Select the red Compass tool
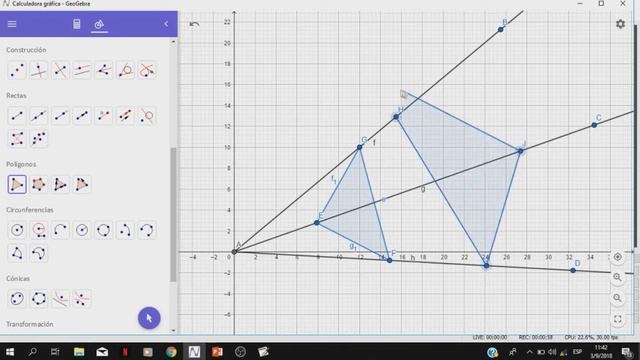 tap(39, 230)
